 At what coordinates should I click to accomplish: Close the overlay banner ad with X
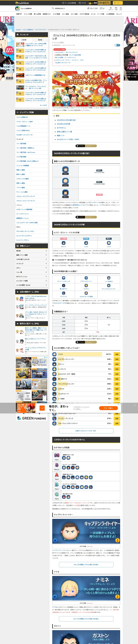pos(135,405)
